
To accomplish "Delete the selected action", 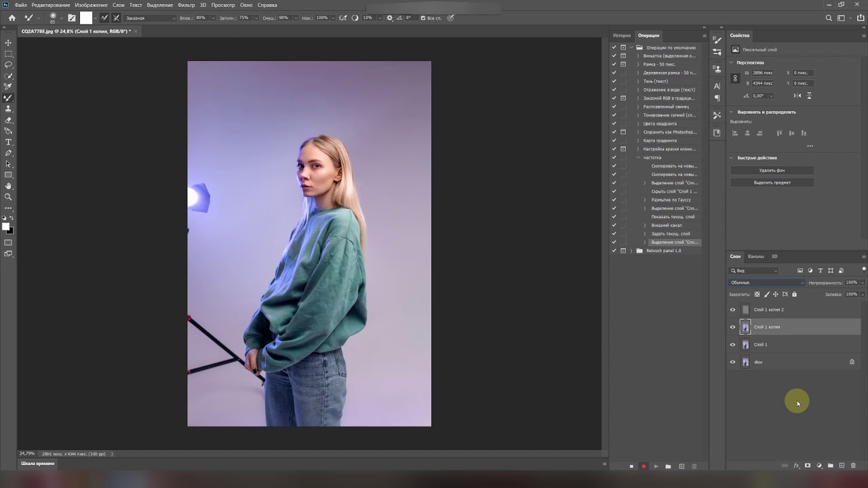I will point(694,466).
